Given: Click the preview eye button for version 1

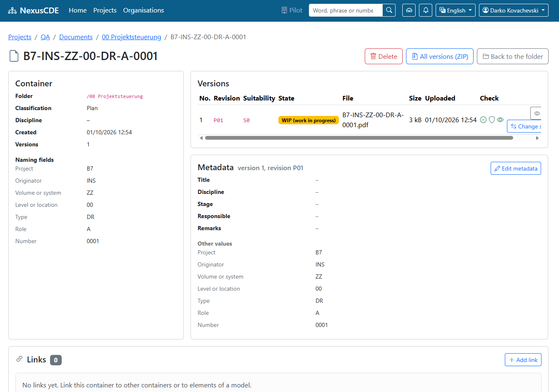Looking at the screenshot, I should tap(536, 113).
